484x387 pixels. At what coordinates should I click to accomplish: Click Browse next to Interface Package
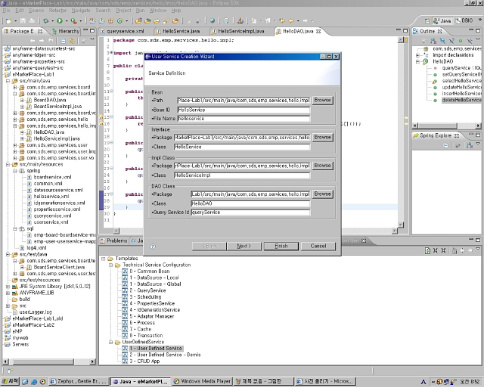click(322, 137)
